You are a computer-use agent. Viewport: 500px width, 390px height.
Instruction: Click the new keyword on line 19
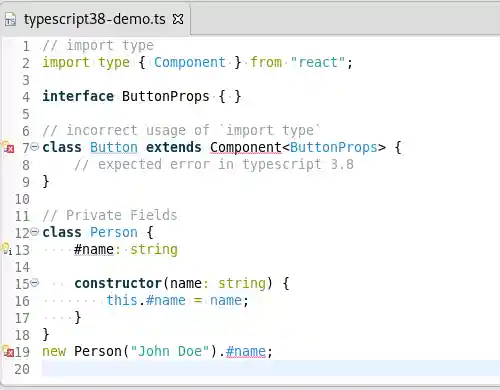[x=54, y=351]
